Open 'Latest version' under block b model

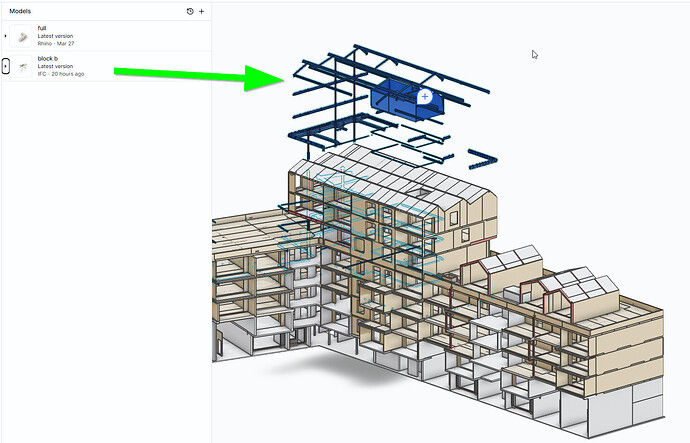coord(55,66)
